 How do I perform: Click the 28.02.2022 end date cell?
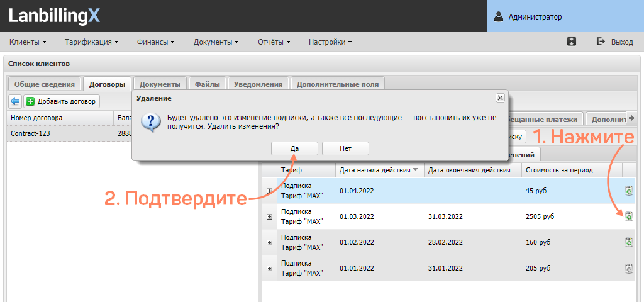click(x=445, y=242)
